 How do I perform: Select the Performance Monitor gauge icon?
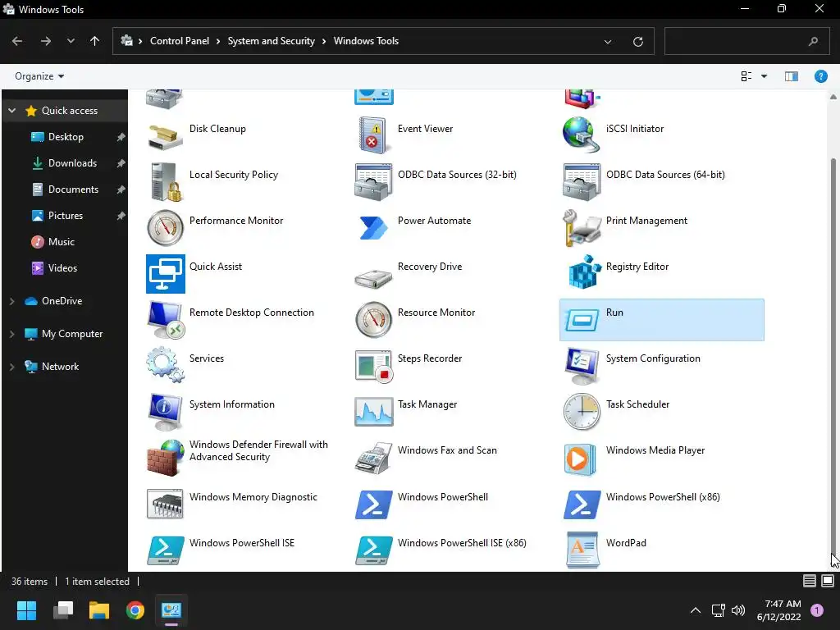point(165,228)
